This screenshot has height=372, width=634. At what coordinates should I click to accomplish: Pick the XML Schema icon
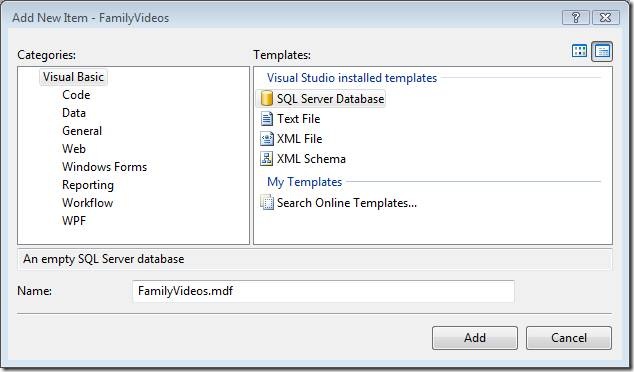(x=266, y=159)
